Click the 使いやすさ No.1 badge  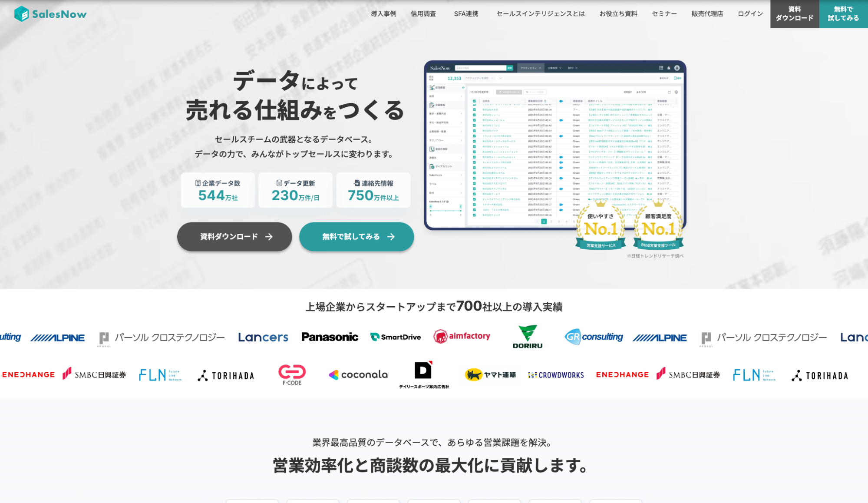coord(601,225)
